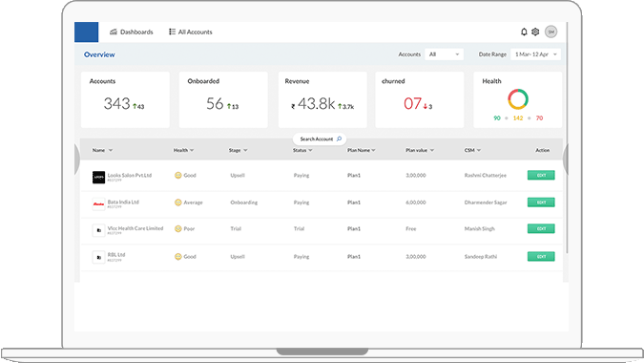Image resolution: width=644 pixels, height=363 pixels.
Task: Click the red 70 health count
Action: [x=539, y=118]
